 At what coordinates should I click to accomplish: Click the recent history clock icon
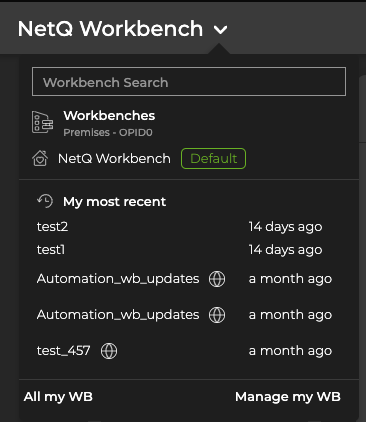[45, 201]
